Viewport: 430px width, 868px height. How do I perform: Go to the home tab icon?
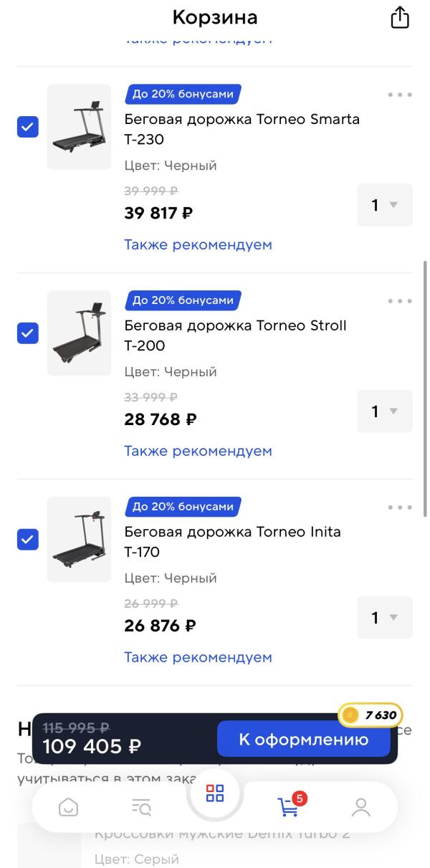[68, 808]
